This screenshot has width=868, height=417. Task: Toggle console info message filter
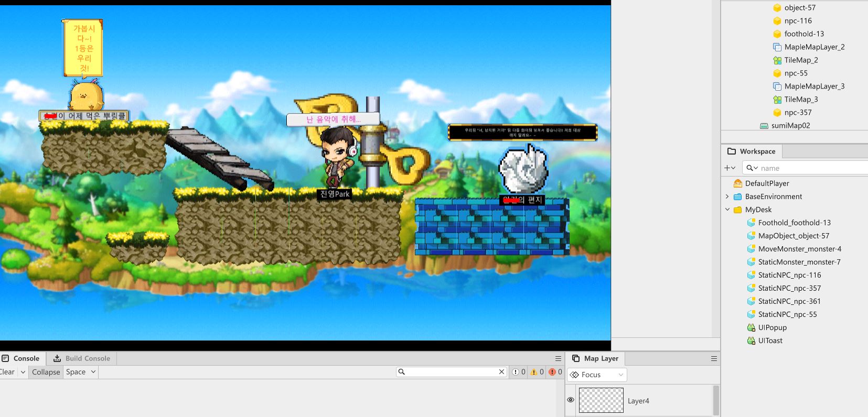click(519, 372)
